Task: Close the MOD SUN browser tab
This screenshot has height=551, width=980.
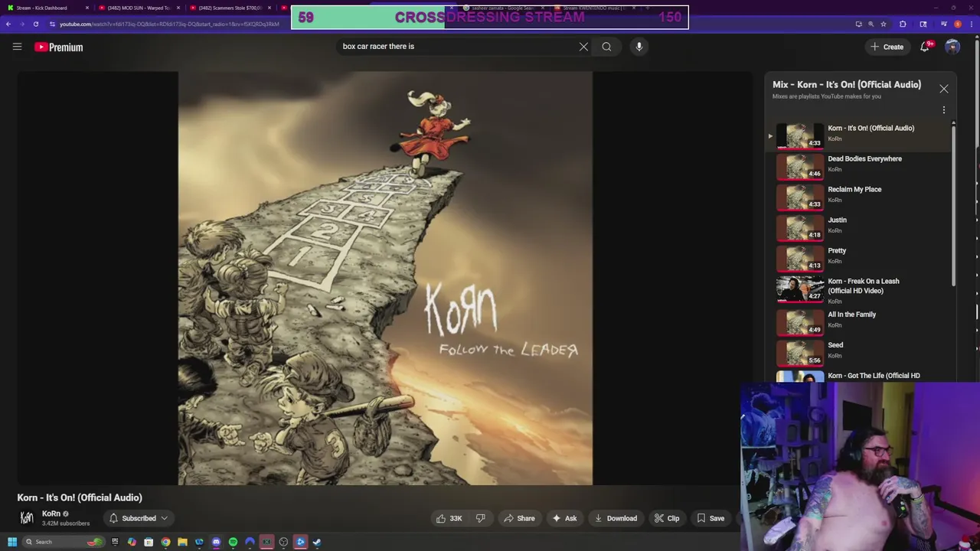Action: (x=178, y=8)
